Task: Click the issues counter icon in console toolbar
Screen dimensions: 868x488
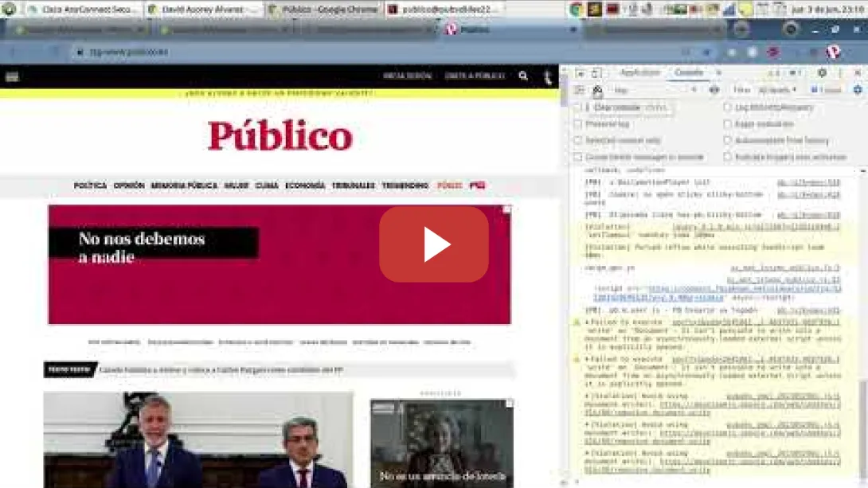Action: pyautogui.click(x=826, y=90)
